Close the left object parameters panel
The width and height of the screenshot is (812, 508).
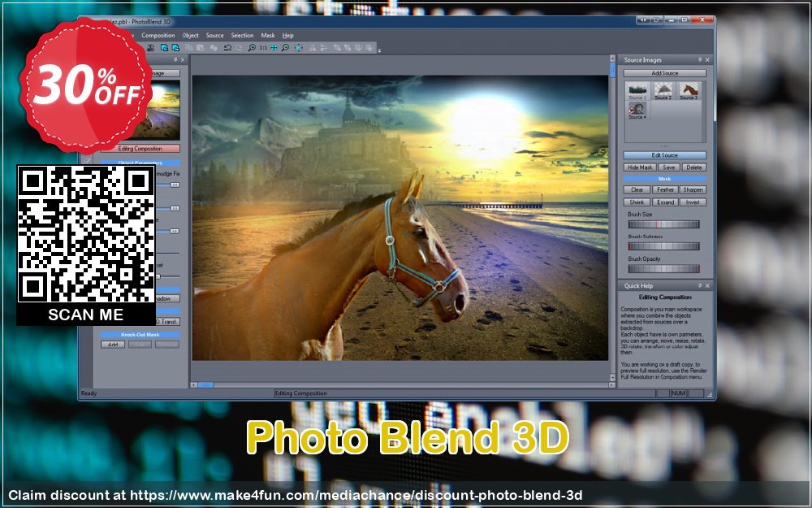point(182,59)
